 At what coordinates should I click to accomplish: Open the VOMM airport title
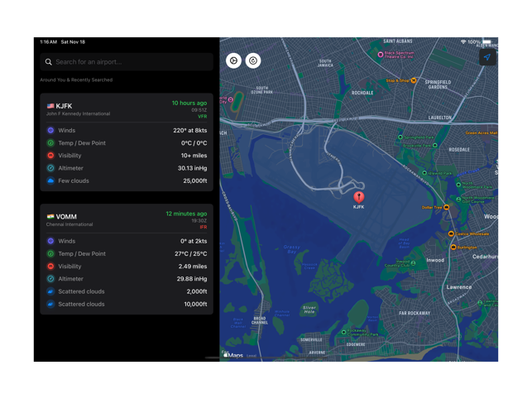pos(66,217)
